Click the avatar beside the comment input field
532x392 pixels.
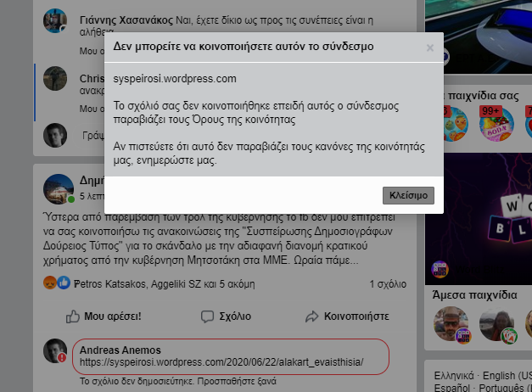tap(55, 135)
